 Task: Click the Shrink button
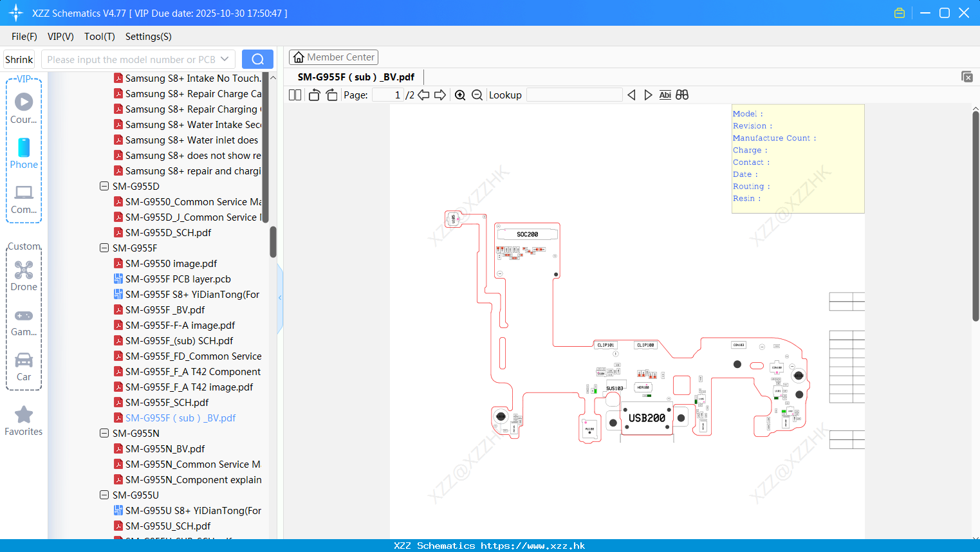[19, 59]
